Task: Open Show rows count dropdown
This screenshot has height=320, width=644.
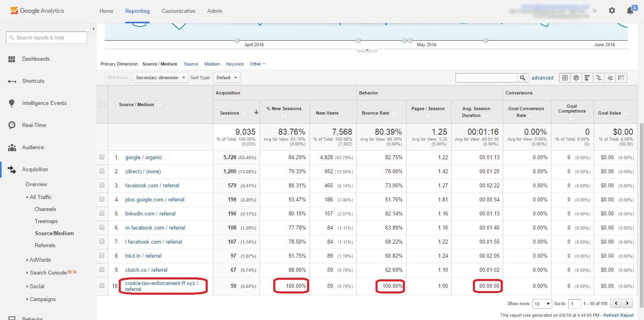Action: point(542,304)
